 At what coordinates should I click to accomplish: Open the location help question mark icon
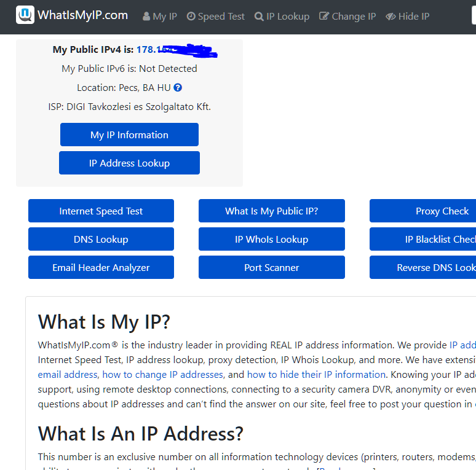[x=178, y=88]
